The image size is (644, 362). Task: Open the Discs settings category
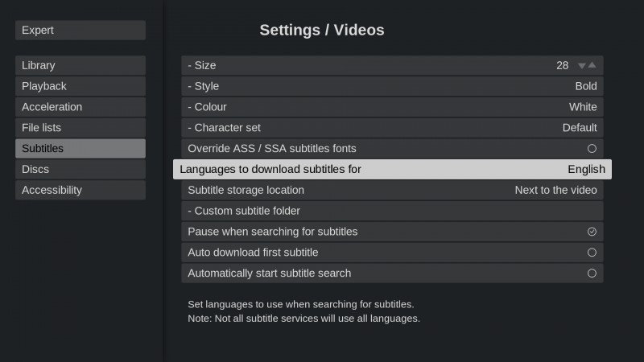tap(80, 170)
